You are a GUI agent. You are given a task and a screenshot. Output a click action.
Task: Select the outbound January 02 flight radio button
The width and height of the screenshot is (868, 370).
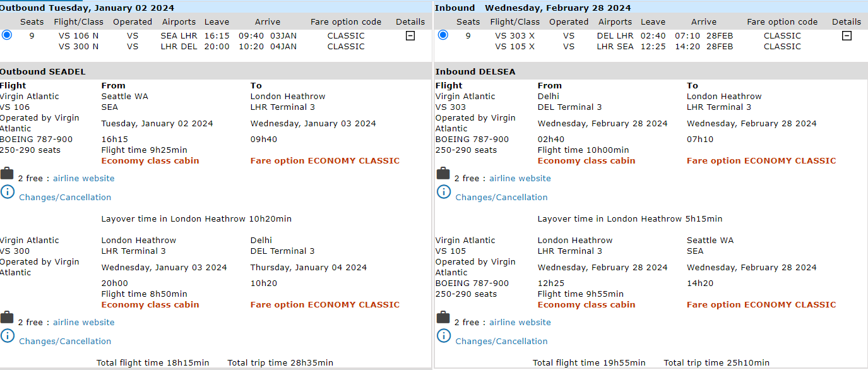[x=7, y=35]
